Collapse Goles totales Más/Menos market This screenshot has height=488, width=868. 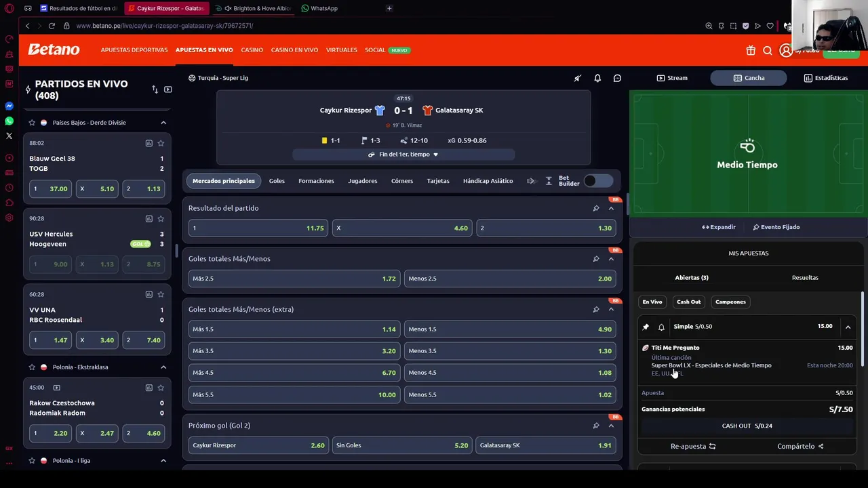[611, 259]
